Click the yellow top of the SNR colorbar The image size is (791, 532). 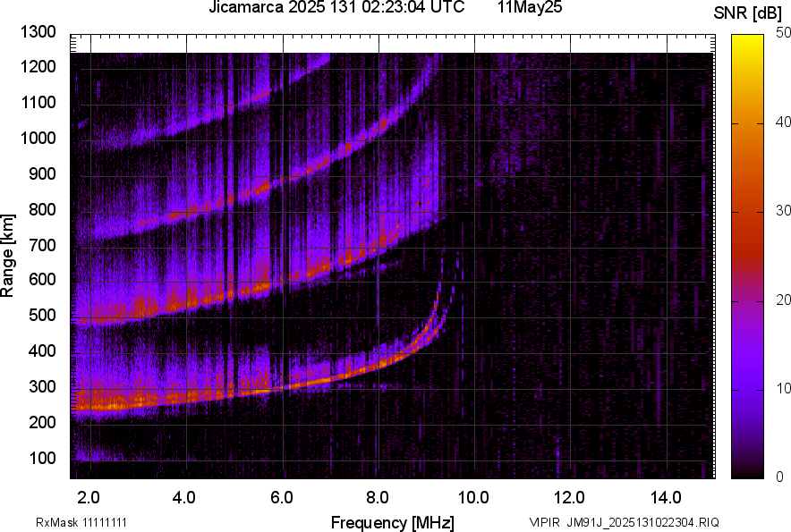pos(748,43)
